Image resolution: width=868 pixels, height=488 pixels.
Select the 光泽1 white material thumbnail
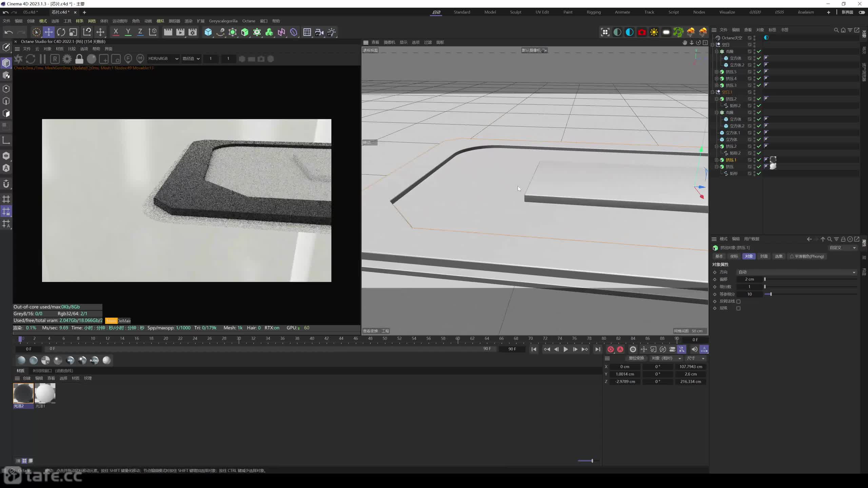pos(45,393)
